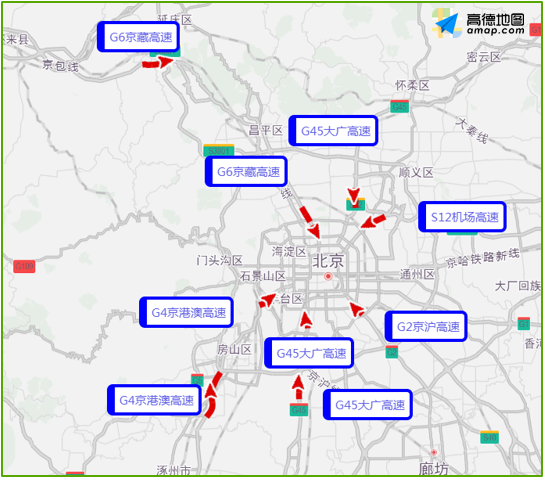Click the Amap paper plane logo icon

click(x=447, y=24)
